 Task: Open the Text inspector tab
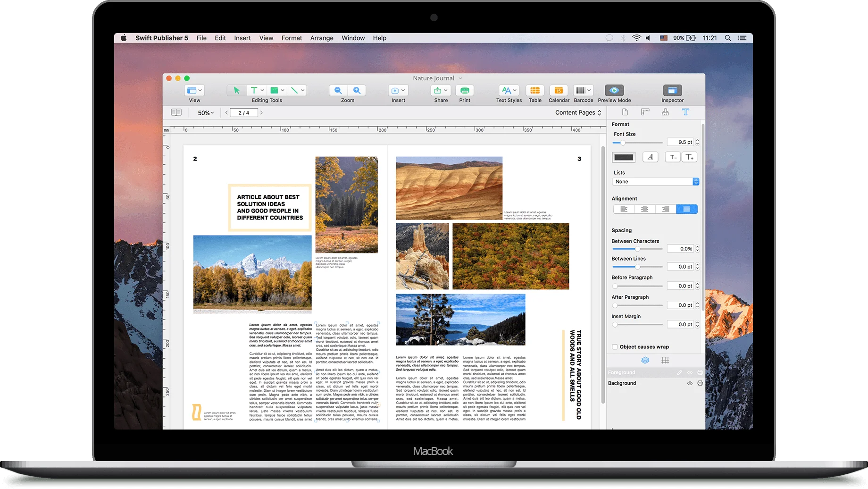point(685,112)
